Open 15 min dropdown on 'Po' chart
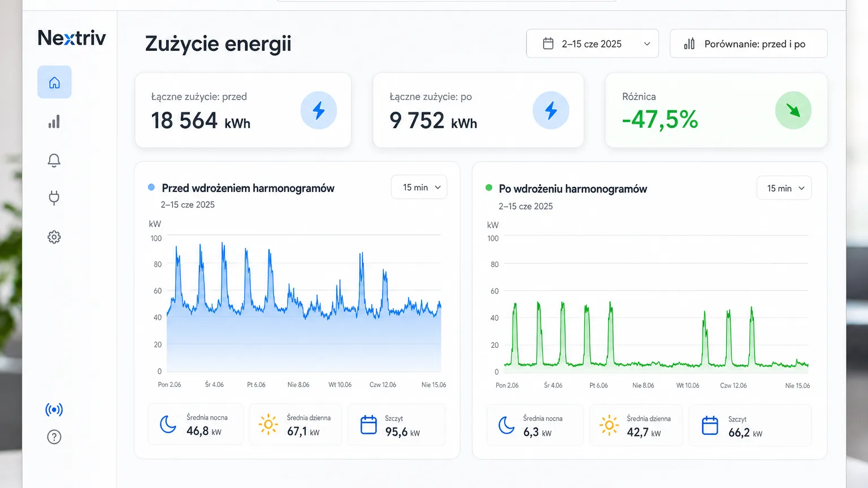The width and height of the screenshot is (868, 488). 784,188
